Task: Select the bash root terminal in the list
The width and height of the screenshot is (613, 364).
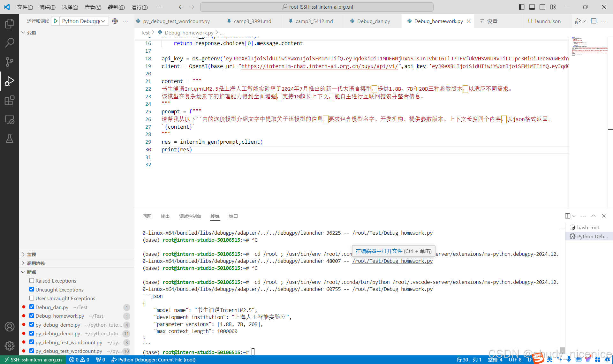Action: 587,227
